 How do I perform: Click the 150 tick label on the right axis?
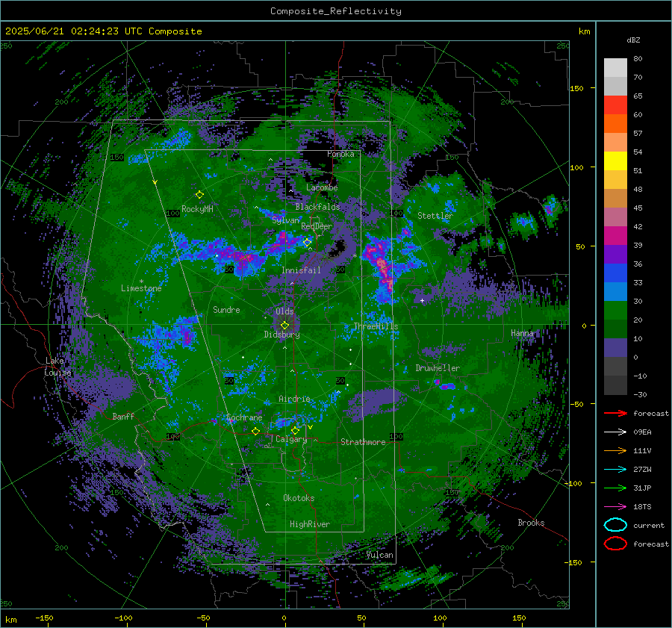click(x=576, y=88)
